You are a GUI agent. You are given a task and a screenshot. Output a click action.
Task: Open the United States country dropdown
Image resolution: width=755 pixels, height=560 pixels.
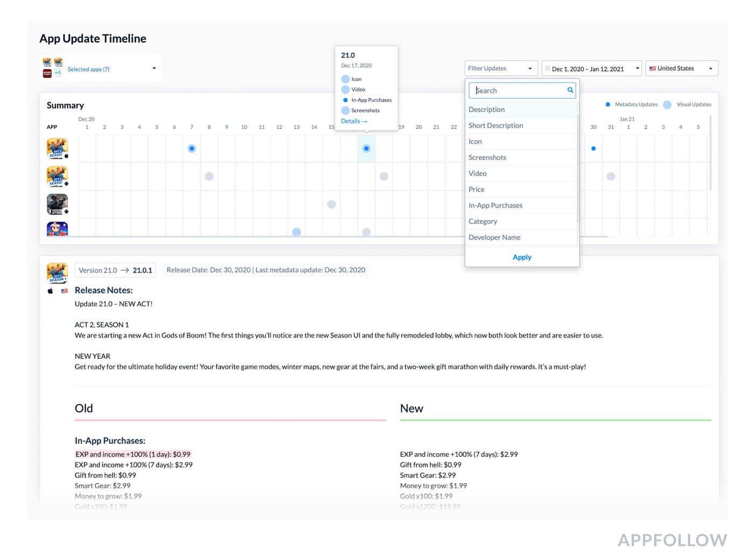pyautogui.click(x=682, y=68)
